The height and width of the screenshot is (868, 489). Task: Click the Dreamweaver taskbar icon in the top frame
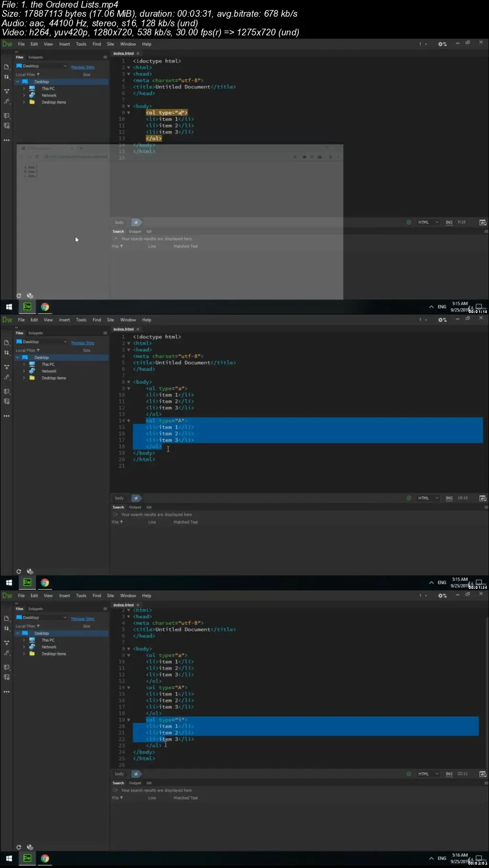[x=27, y=307]
